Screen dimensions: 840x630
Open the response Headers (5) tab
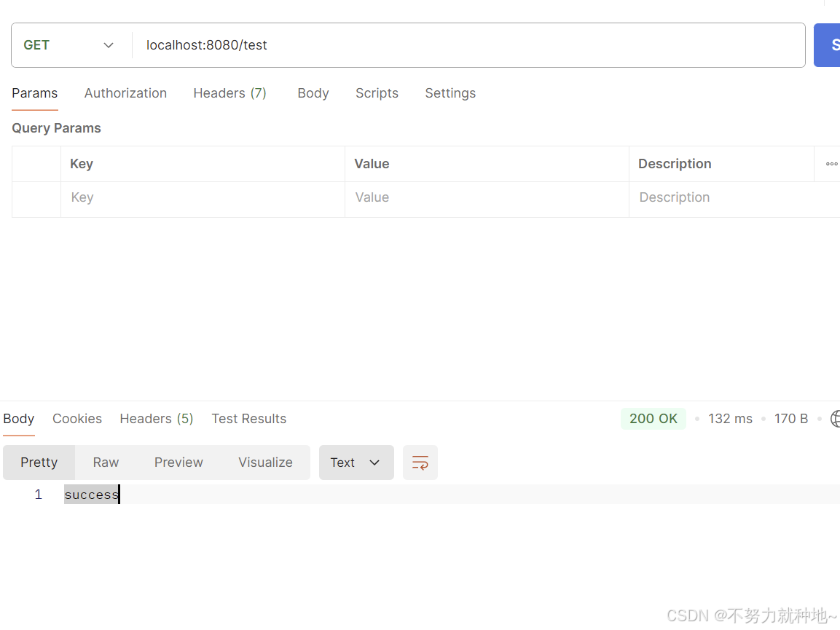point(156,419)
